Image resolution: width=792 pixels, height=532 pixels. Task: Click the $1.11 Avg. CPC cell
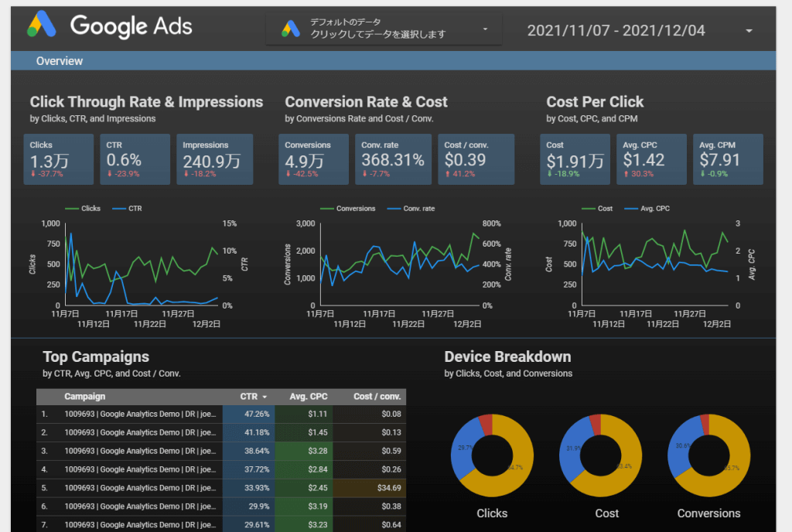(304, 414)
